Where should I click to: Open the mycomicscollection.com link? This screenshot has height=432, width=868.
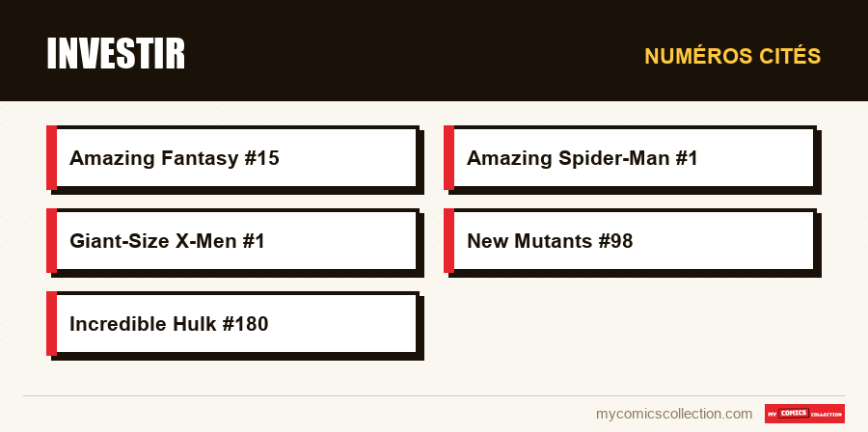[x=674, y=414]
